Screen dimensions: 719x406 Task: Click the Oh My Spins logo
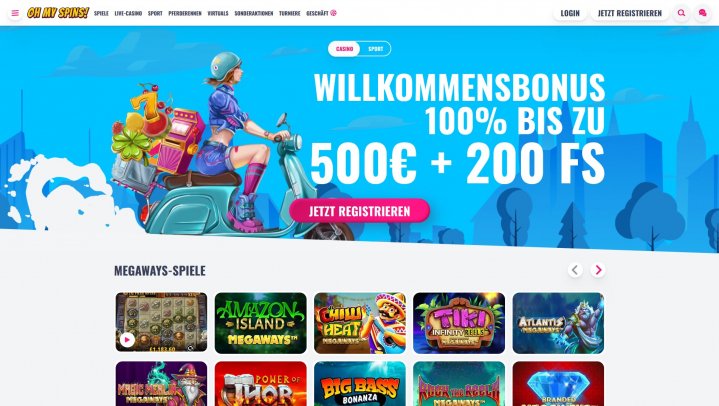click(x=58, y=13)
